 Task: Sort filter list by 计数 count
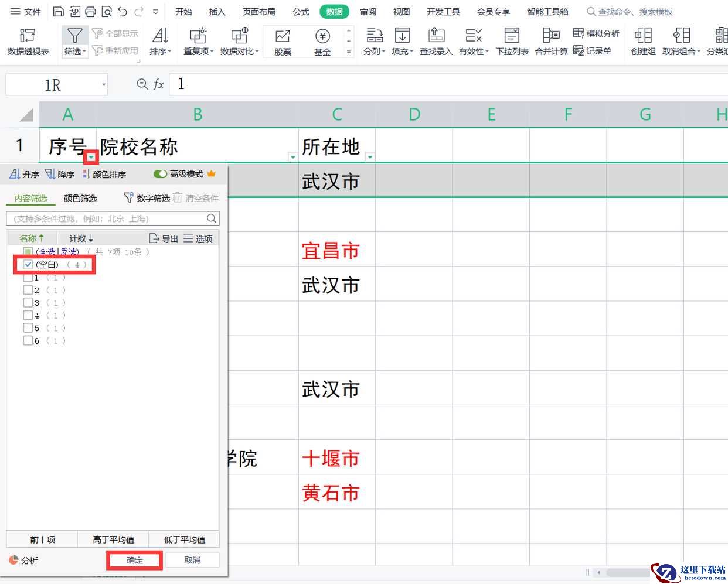[x=81, y=238]
